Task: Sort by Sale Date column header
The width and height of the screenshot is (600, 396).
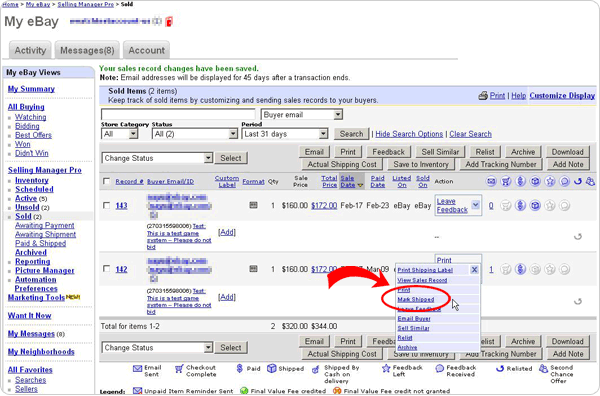Action: click(x=347, y=181)
